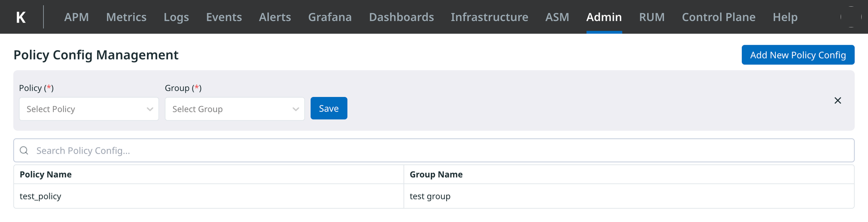
Task: Click Help in the top navigation
Action: pyautogui.click(x=785, y=17)
